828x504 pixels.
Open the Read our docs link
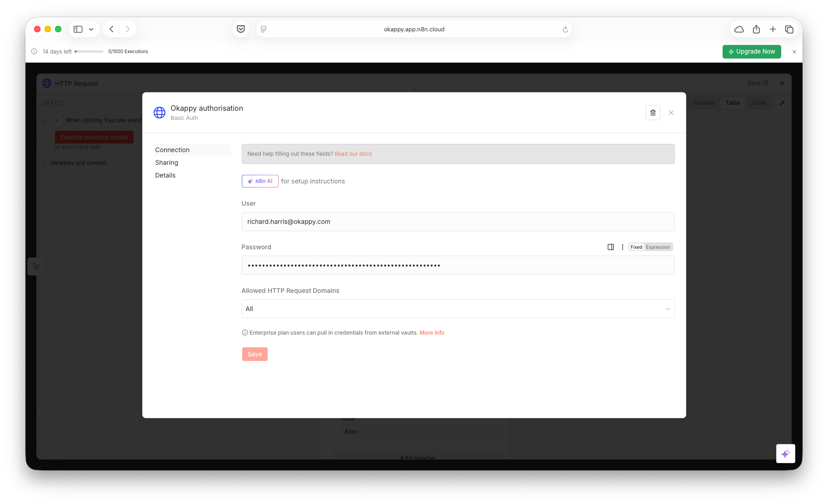pos(353,154)
